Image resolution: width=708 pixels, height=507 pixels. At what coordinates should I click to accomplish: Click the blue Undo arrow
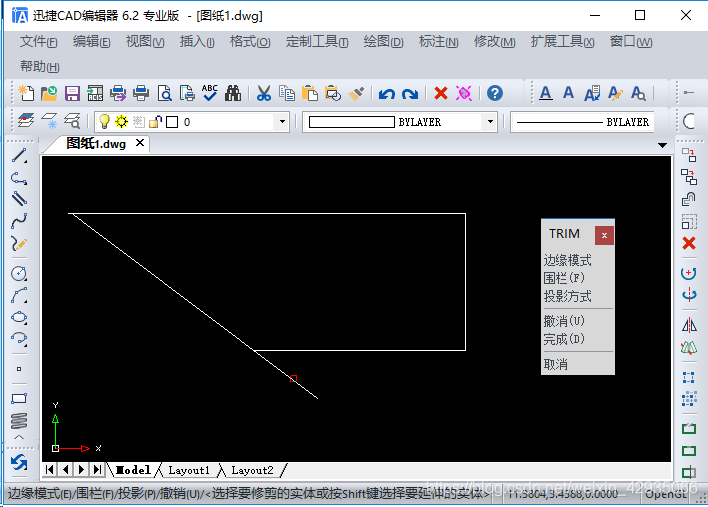click(387, 93)
